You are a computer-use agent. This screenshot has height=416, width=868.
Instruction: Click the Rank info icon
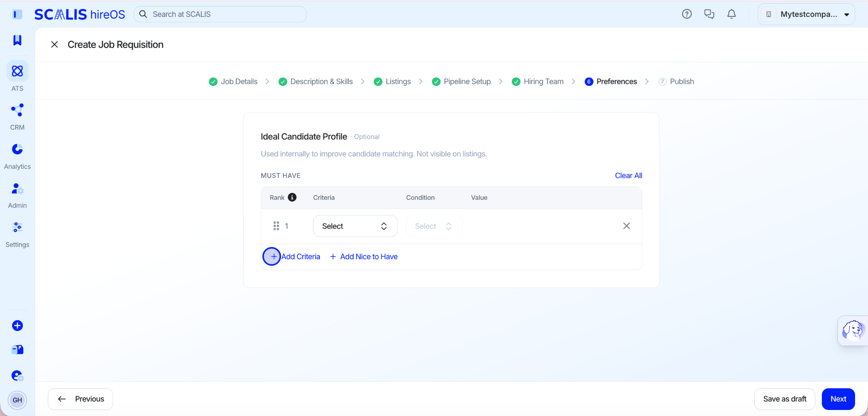pyautogui.click(x=292, y=197)
